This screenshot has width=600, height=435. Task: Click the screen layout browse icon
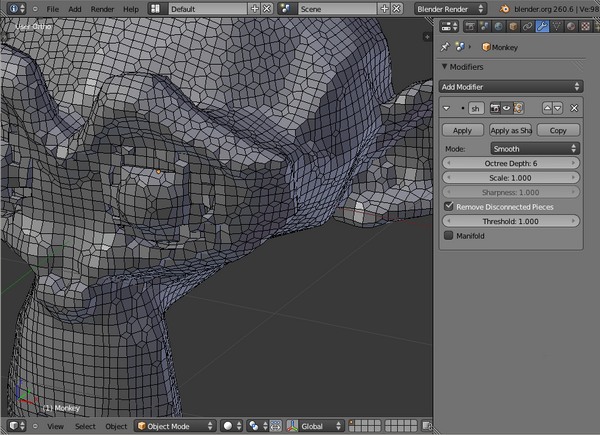[158, 9]
